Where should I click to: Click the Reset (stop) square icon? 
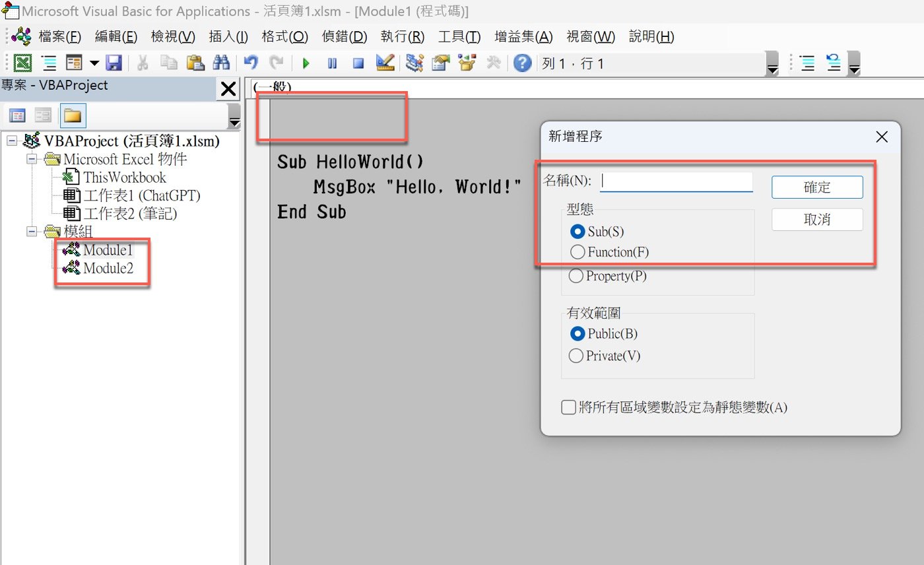(358, 63)
